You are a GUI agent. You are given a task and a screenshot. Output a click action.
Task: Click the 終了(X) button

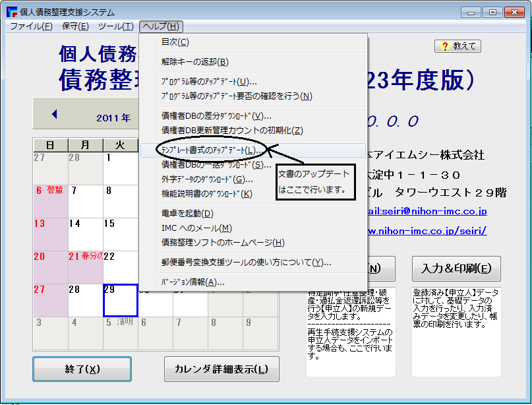coord(82,369)
